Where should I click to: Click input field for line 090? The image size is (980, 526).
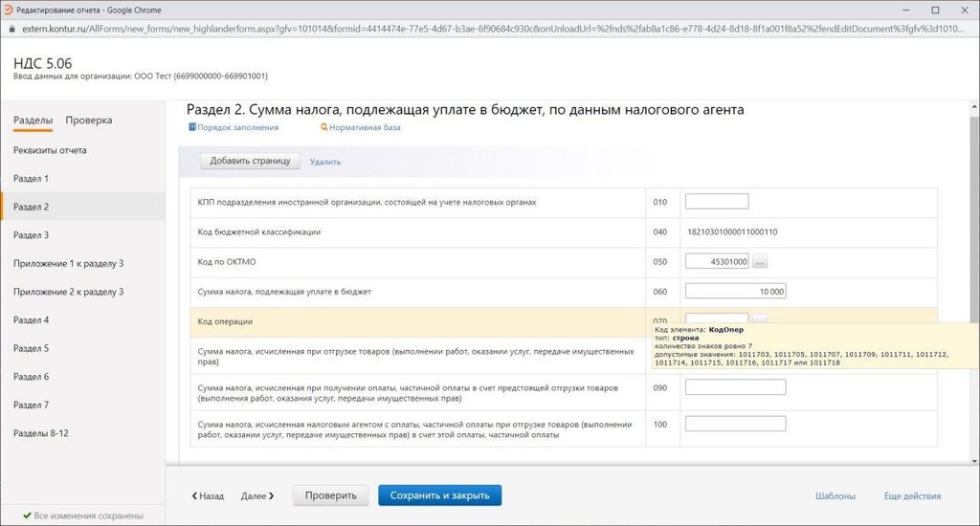tap(735, 387)
